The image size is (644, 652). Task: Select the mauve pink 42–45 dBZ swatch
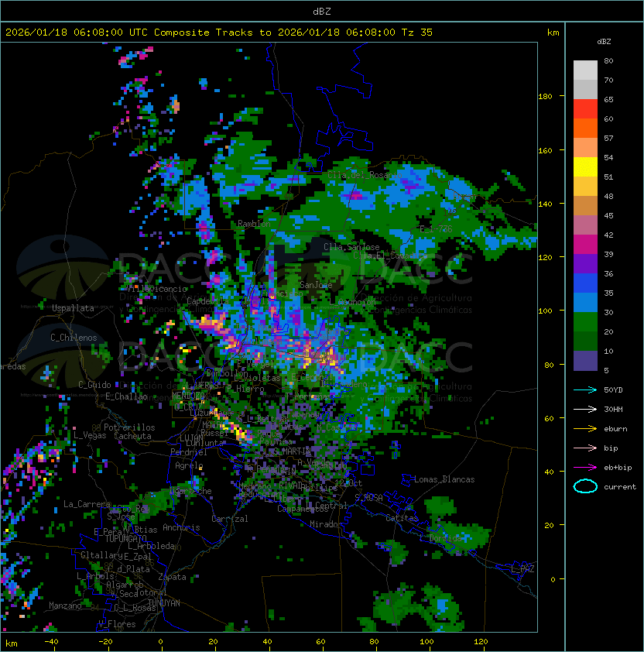tap(585, 225)
